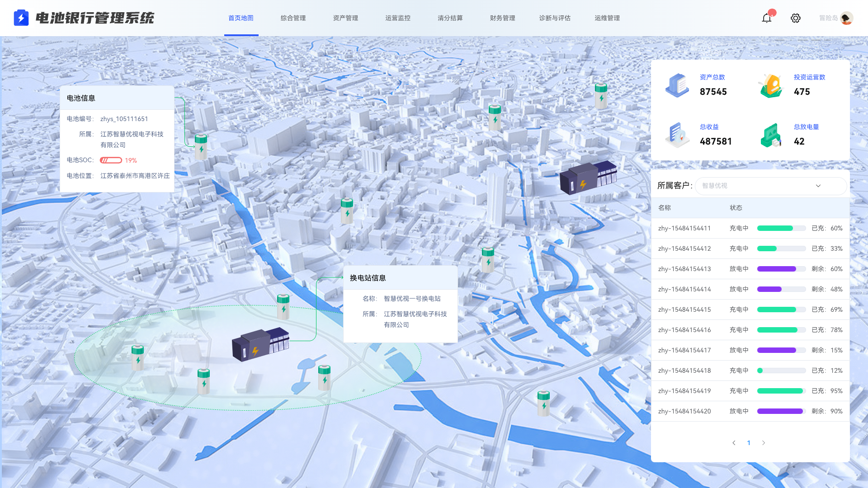Select row zhy-15484154420 in the list
Viewport: 868px width, 488px height.
[684, 411]
